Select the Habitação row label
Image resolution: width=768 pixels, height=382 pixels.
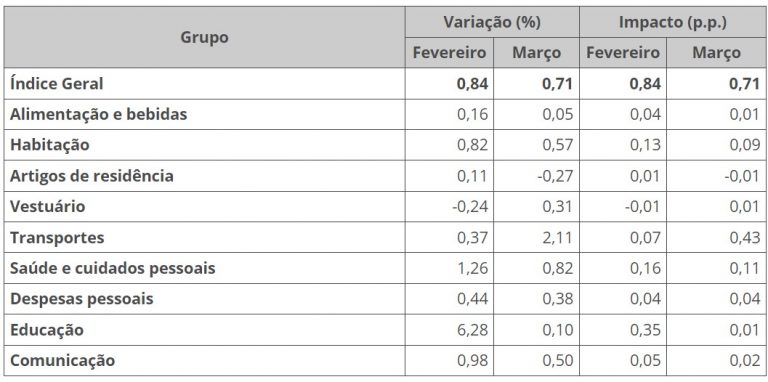pyautogui.click(x=50, y=145)
